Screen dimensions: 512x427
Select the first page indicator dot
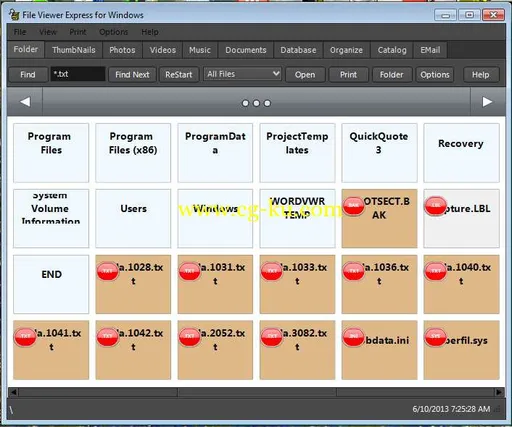[245, 103]
